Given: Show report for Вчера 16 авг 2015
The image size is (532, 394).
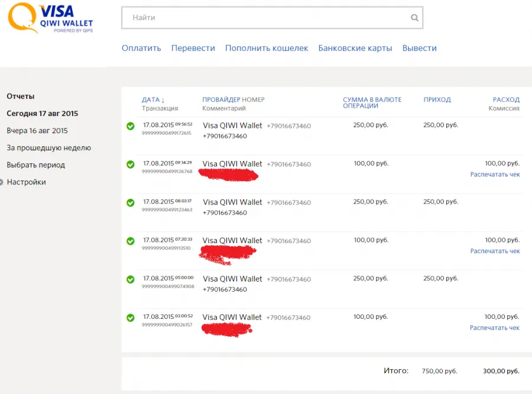Looking at the screenshot, I should click(37, 131).
